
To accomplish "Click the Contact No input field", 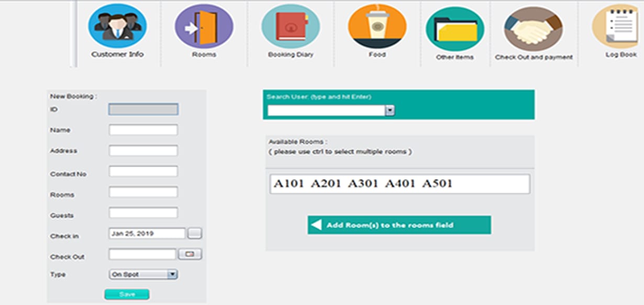I will (143, 171).
